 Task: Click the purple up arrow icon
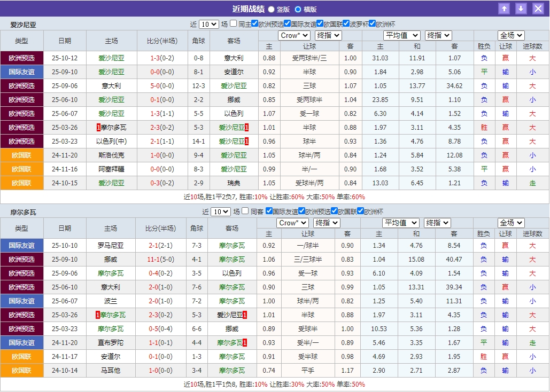(504, 9)
